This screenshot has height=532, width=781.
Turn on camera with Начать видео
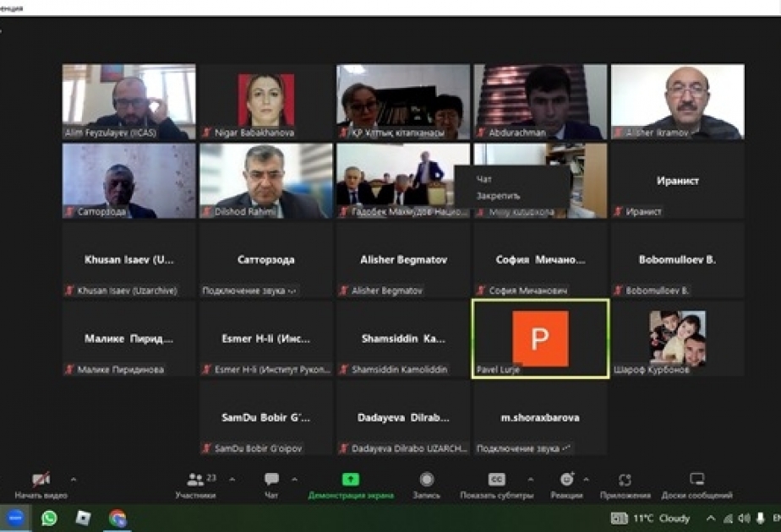pos(41,486)
